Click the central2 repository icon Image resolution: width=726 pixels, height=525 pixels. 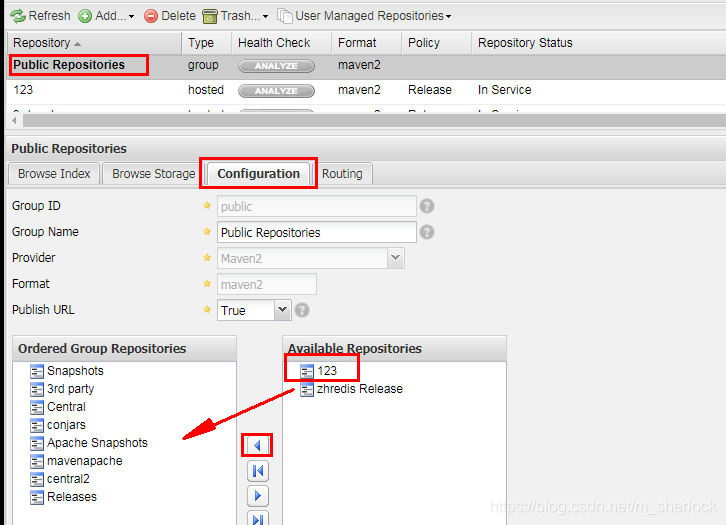click(37, 480)
